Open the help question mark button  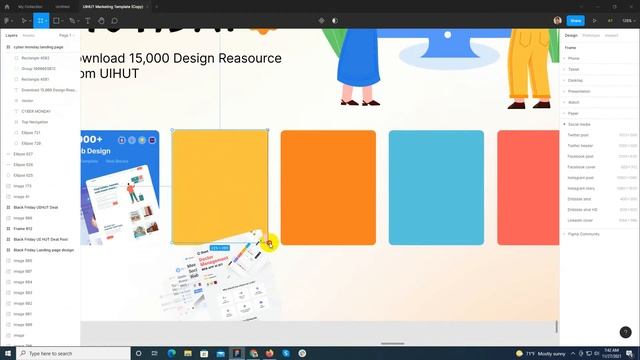[625, 332]
